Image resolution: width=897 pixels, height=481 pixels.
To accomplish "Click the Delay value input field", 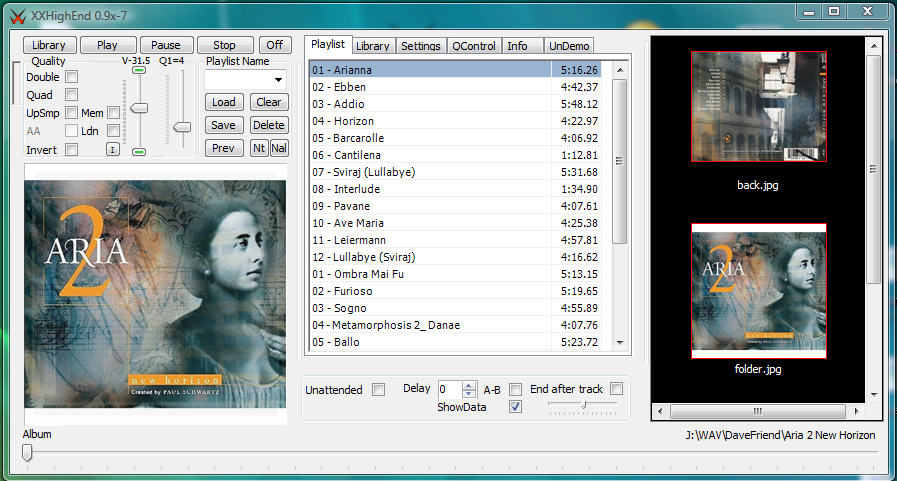I will (x=449, y=390).
